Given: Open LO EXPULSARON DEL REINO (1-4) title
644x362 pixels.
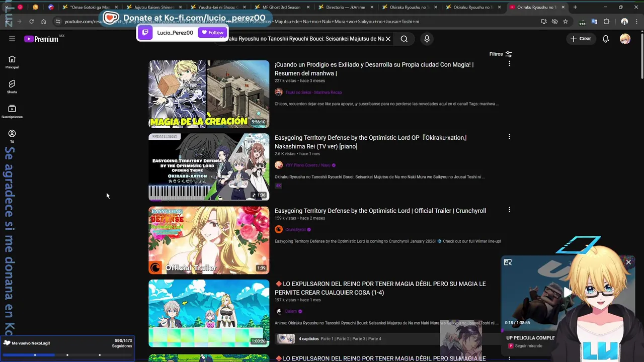Looking at the screenshot, I should (380, 288).
